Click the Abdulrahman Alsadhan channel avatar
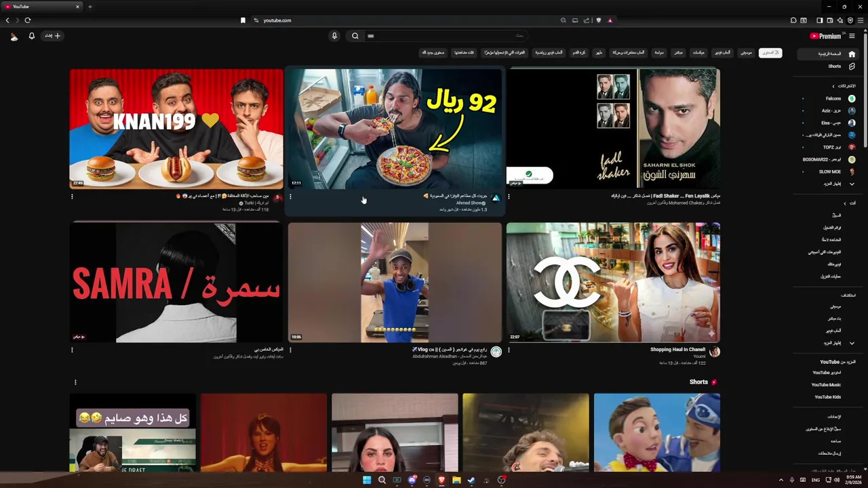Viewport: 868px width, 488px height. pyautogui.click(x=496, y=351)
